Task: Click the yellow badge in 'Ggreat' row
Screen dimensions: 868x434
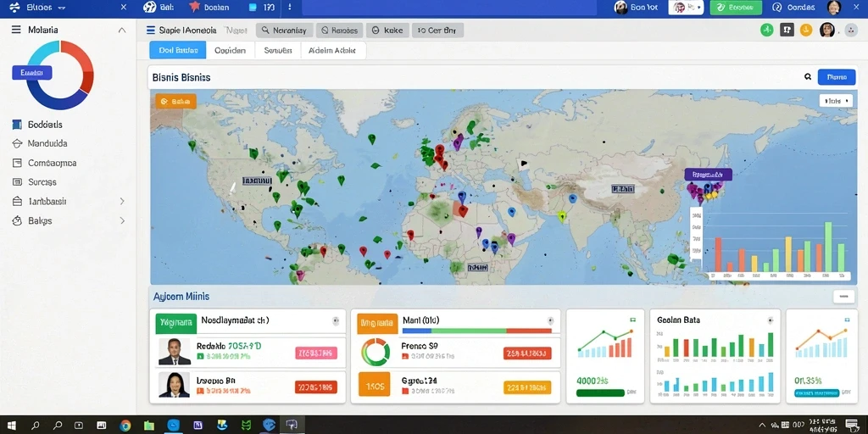Action: pos(527,387)
